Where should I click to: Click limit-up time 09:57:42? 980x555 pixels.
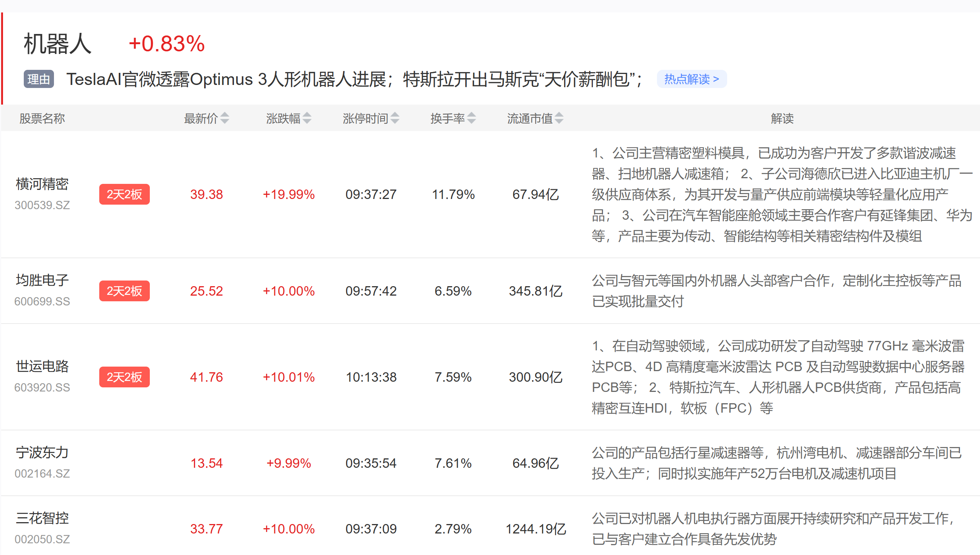pyautogui.click(x=371, y=291)
